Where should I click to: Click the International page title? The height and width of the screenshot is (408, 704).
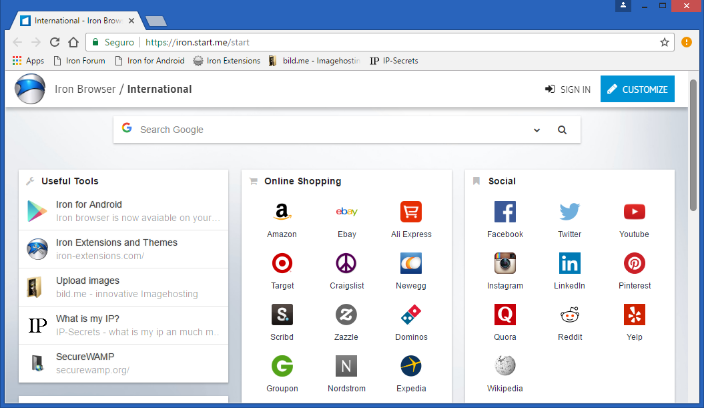pos(159,89)
